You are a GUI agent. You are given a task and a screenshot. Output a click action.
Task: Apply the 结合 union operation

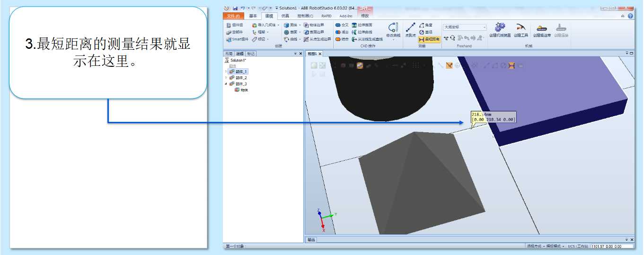tap(342, 39)
